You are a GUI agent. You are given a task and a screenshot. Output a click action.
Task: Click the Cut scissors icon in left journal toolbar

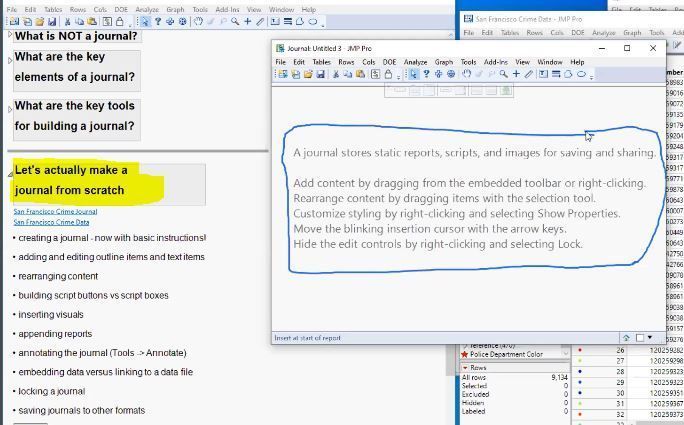[67, 21]
